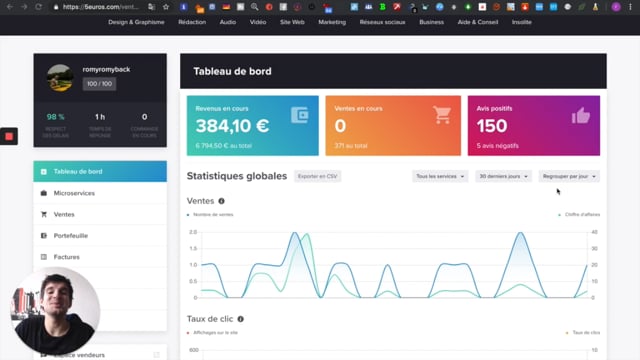Click the 371 au total text

(x=351, y=146)
